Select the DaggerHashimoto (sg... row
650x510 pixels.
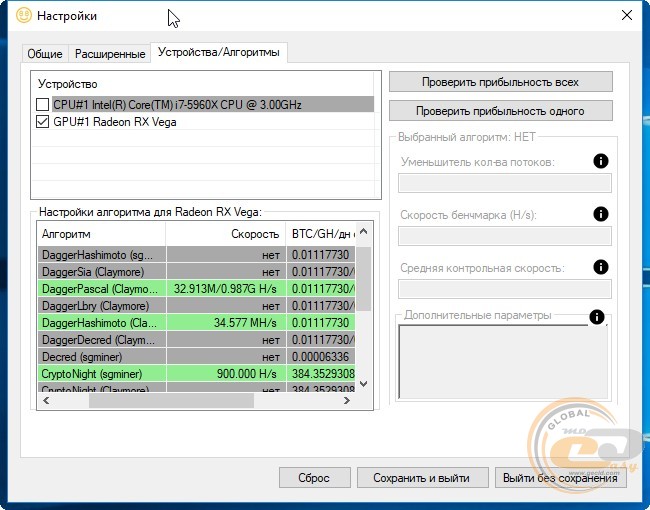tap(197, 255)
